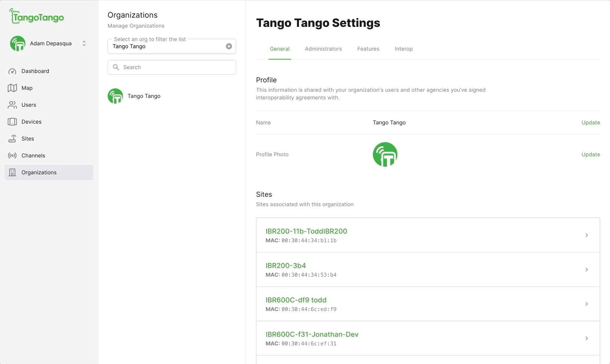The image size is (610, 364).
Task: Switch to the General tab
Action: coord(280,49)
